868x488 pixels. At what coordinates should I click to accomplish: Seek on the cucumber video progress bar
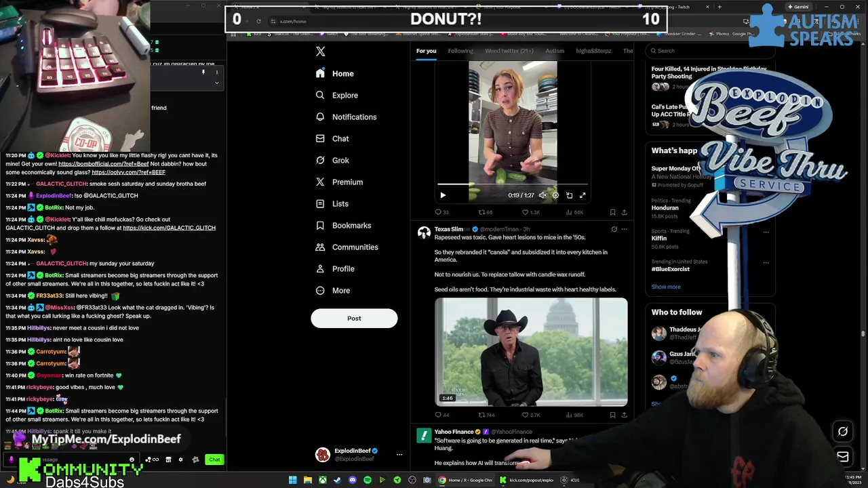[513, 184]
